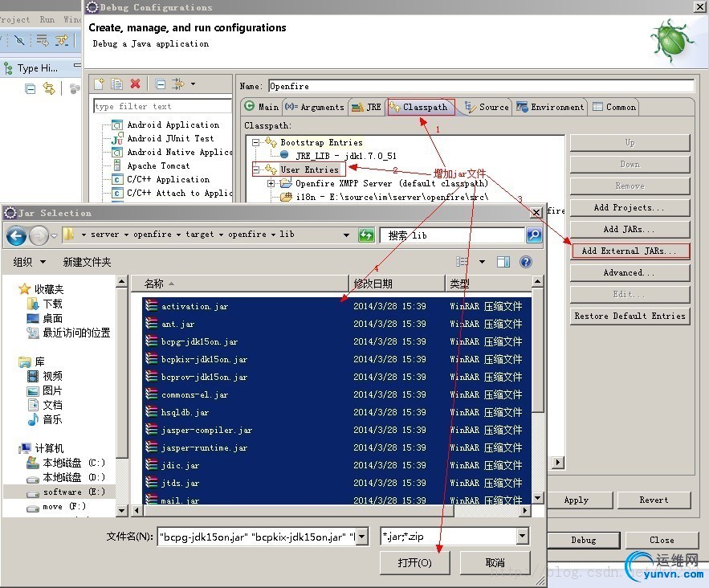Click the Revert button
This screenshot has width=709, height=588.
[654, 500]
